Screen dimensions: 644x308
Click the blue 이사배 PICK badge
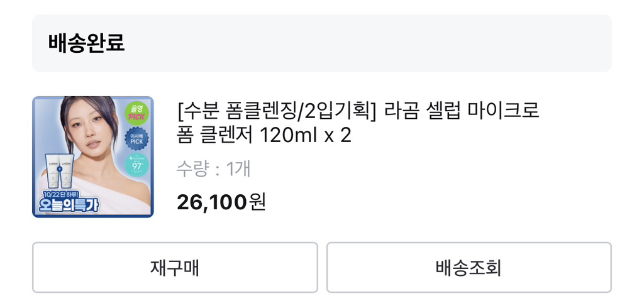tap(136, 140)
